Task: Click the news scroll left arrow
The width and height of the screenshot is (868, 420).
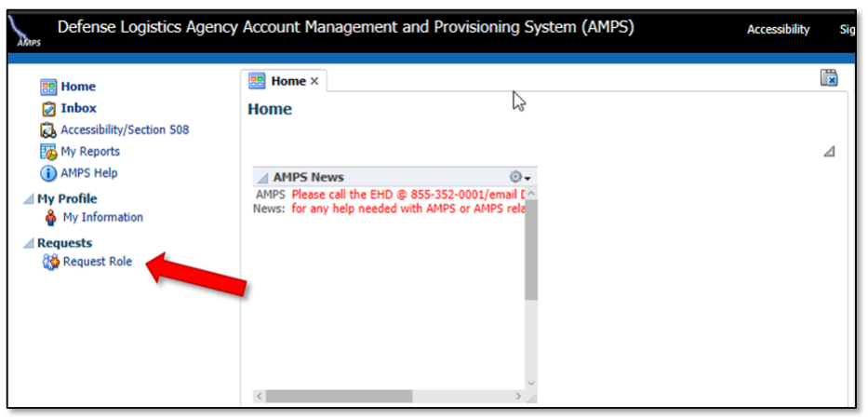Action: 259,396
